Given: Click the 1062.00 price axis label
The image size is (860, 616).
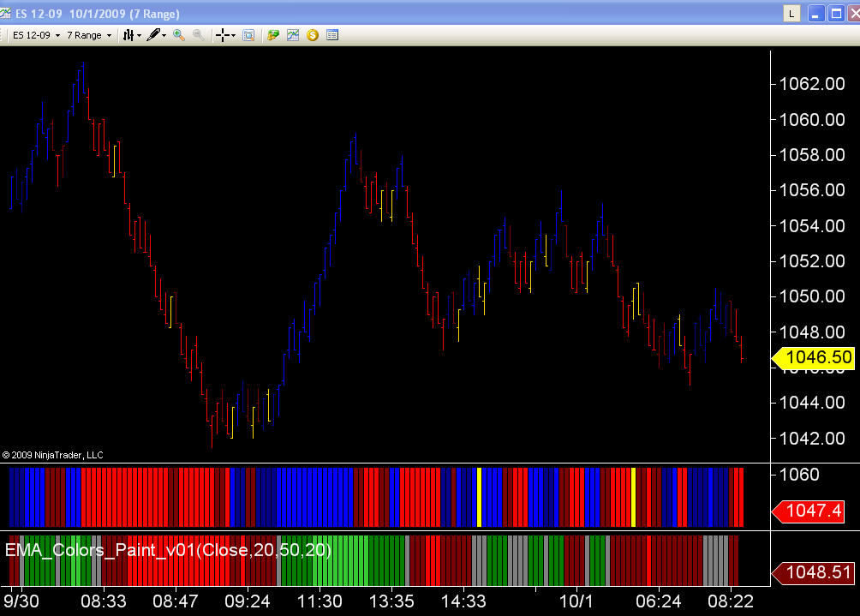Looking at the screenshot, I should tap(812, 84).
